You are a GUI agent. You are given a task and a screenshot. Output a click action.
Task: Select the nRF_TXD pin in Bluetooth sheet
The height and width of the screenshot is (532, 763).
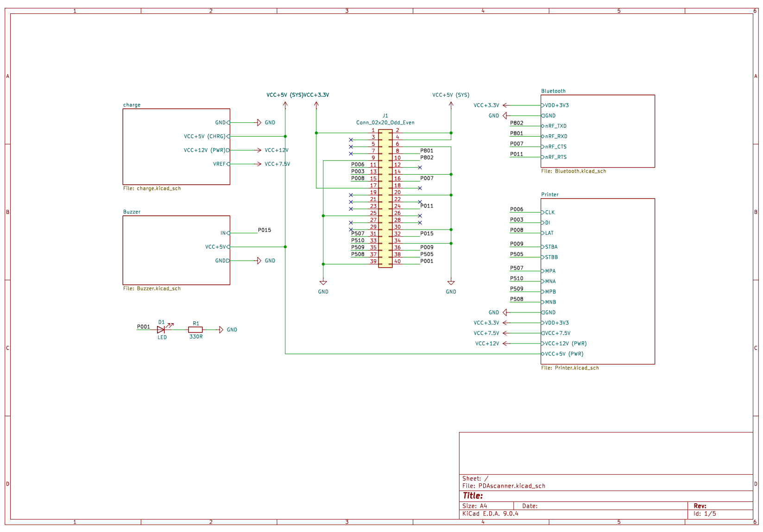tap(555, 126)
